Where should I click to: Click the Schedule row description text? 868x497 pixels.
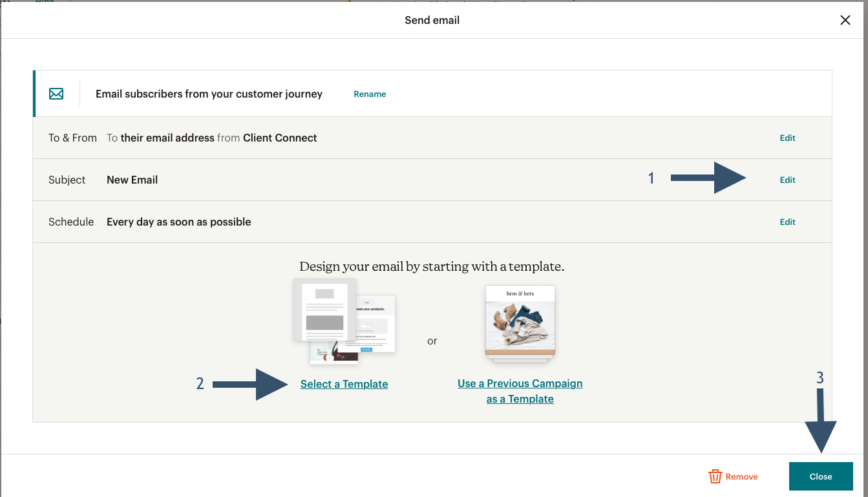(x=178, y=222)
